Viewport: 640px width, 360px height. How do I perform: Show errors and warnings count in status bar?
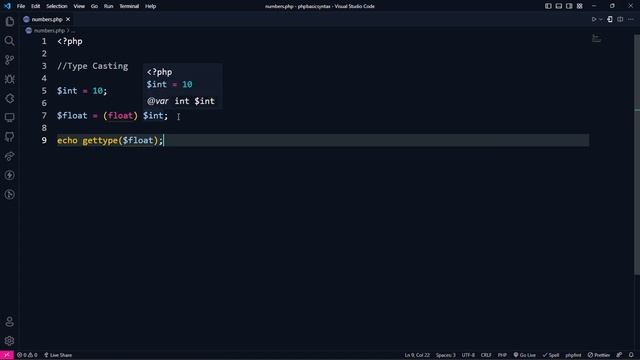[x=27, y=355]
